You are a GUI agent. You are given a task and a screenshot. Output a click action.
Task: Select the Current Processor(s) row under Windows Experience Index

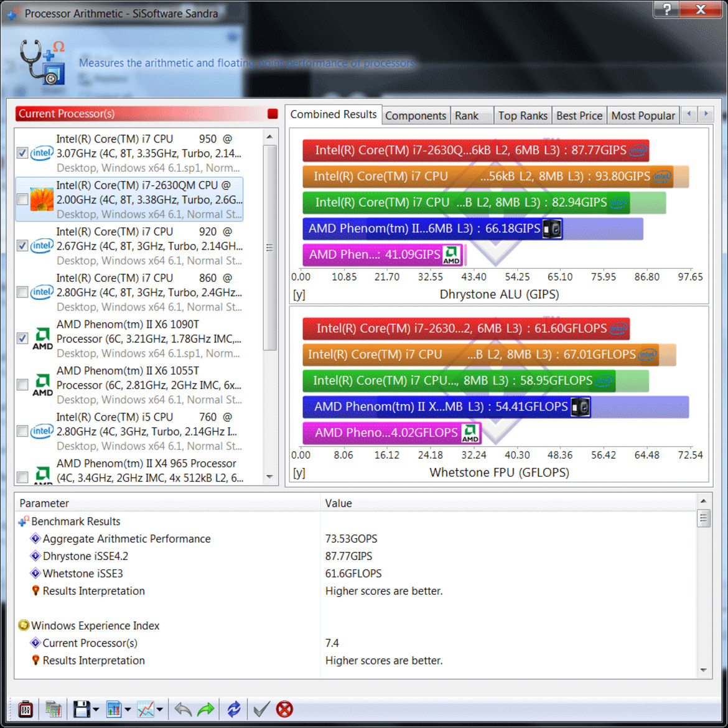(x=355, y=643)
